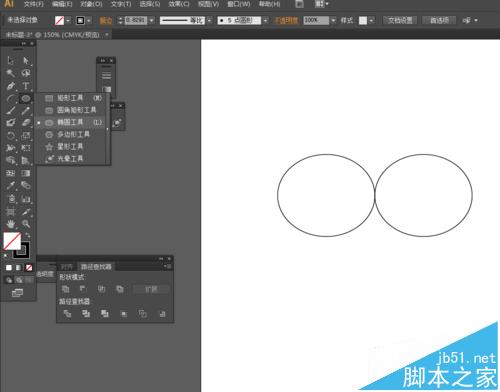The width and height of the screenshot is (500, 392).
Task: Open the 编辑(E) menu
Action: 62,4
